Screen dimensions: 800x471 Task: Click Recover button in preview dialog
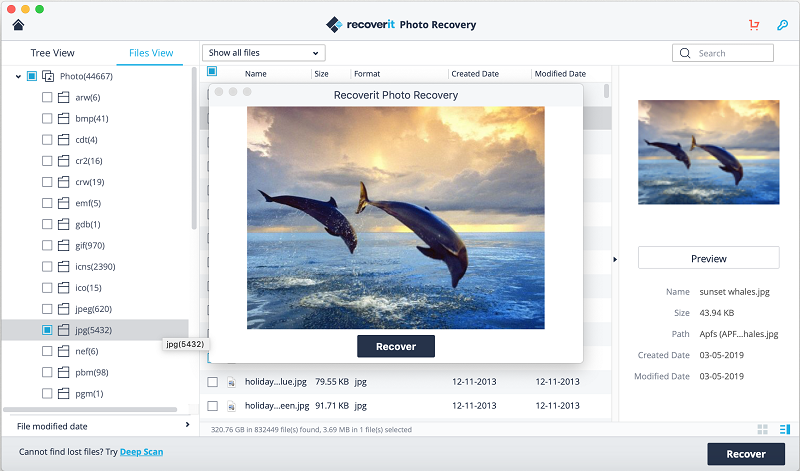[396, 346]
